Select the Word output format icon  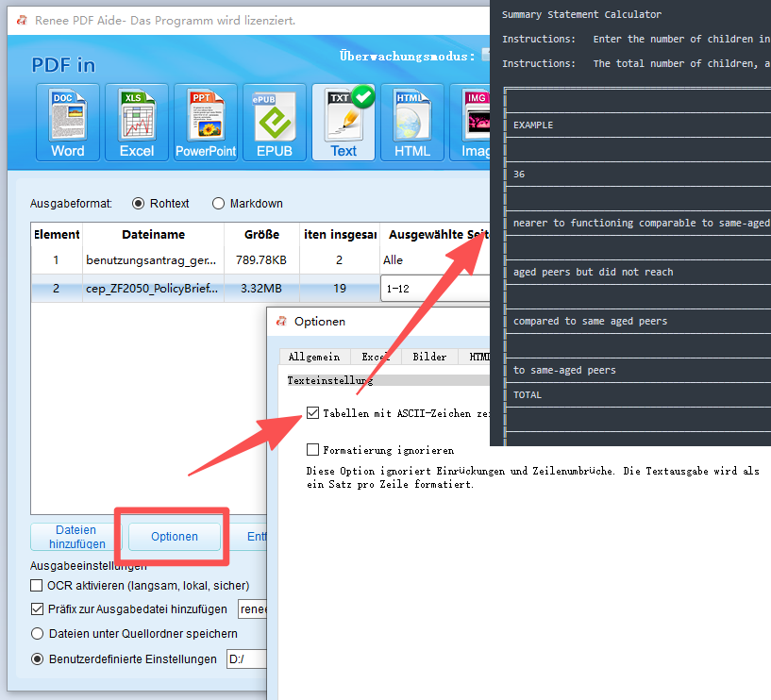[68, 123]
